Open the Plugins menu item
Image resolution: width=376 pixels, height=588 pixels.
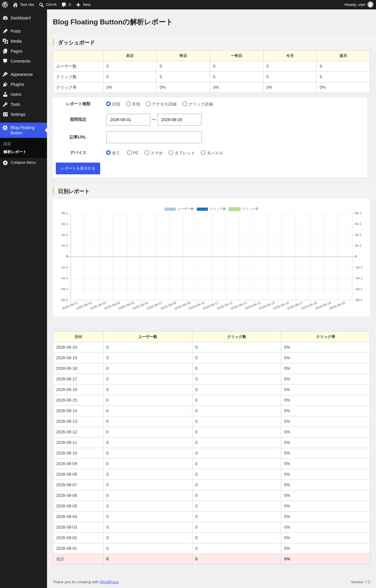tap(23, 84)
